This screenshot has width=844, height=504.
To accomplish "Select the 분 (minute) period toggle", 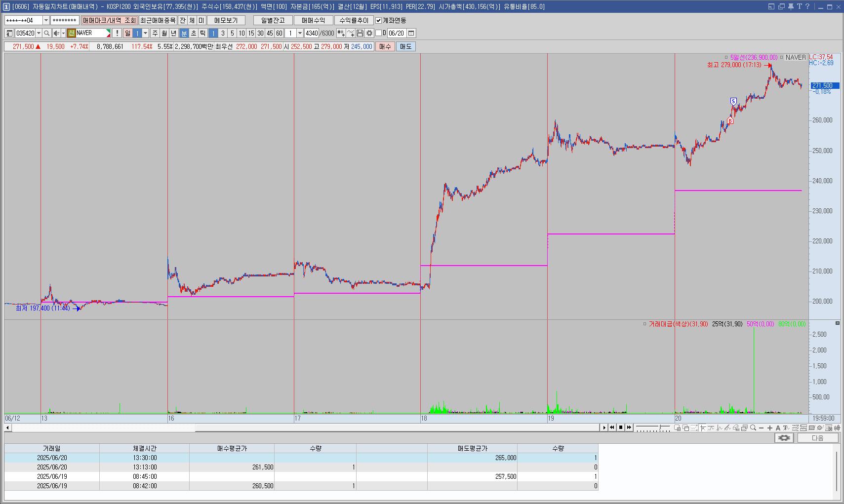I will (x=184, y=33).
